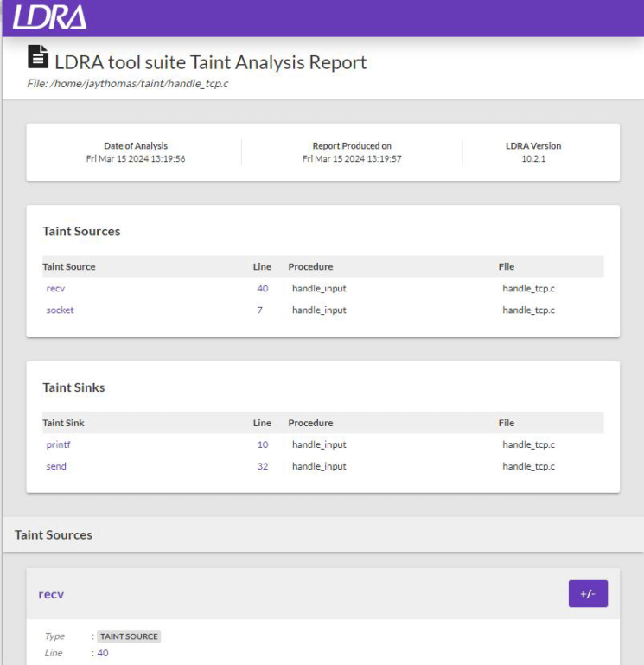The width and height of the screenshot is (644, 665).
Task: Click Procedure column header in Taint Sources table
Action: 311,266
